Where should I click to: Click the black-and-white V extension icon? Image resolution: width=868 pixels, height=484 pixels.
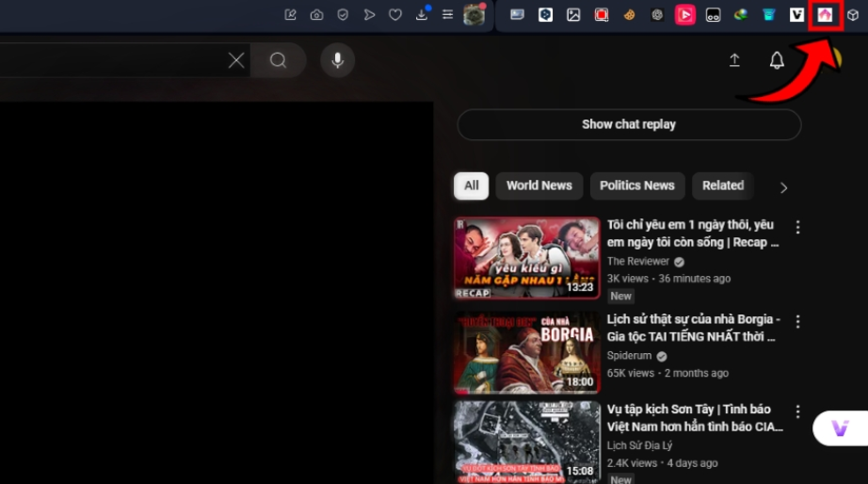coord(796,15)
